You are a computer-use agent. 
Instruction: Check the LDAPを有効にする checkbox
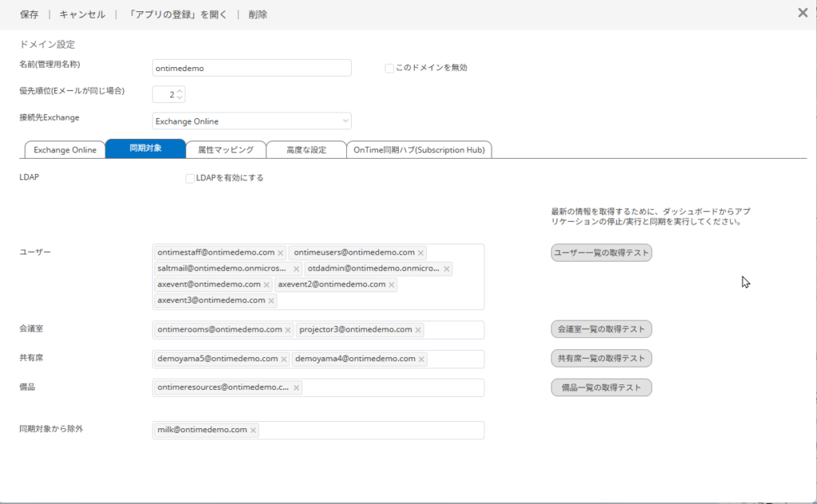pyautogui.click(x=190, y=178)
